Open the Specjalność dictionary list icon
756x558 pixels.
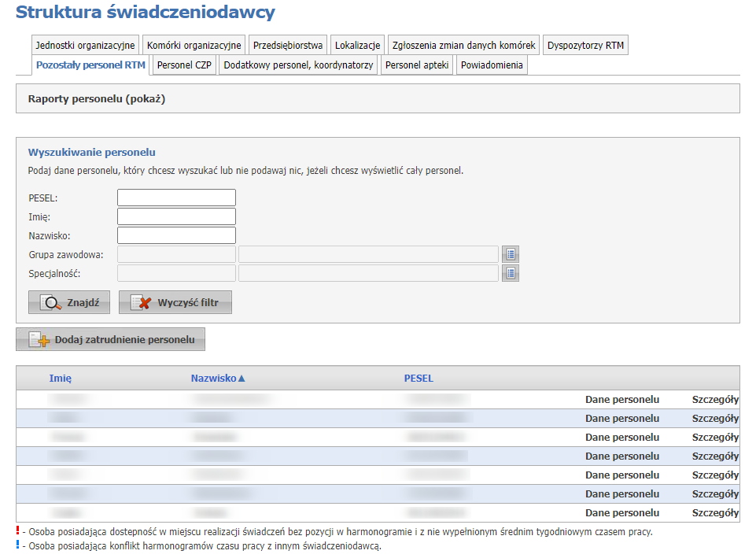(x=511, y=273)
